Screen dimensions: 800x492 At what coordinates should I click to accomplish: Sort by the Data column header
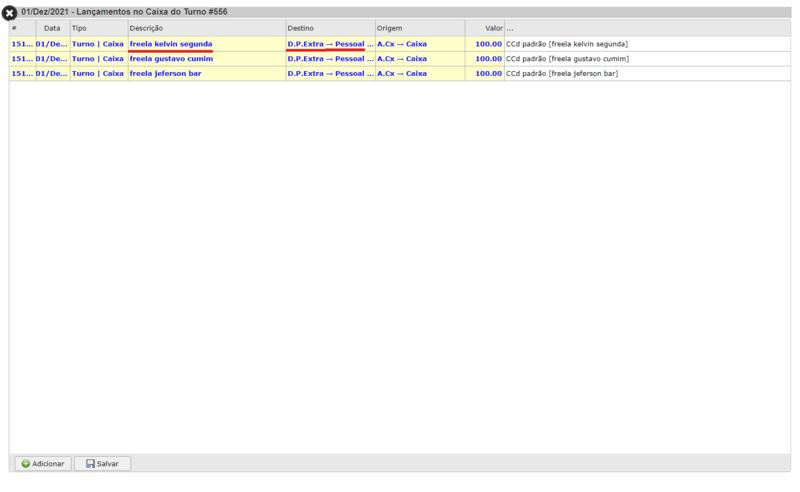[x=53, y=28]
